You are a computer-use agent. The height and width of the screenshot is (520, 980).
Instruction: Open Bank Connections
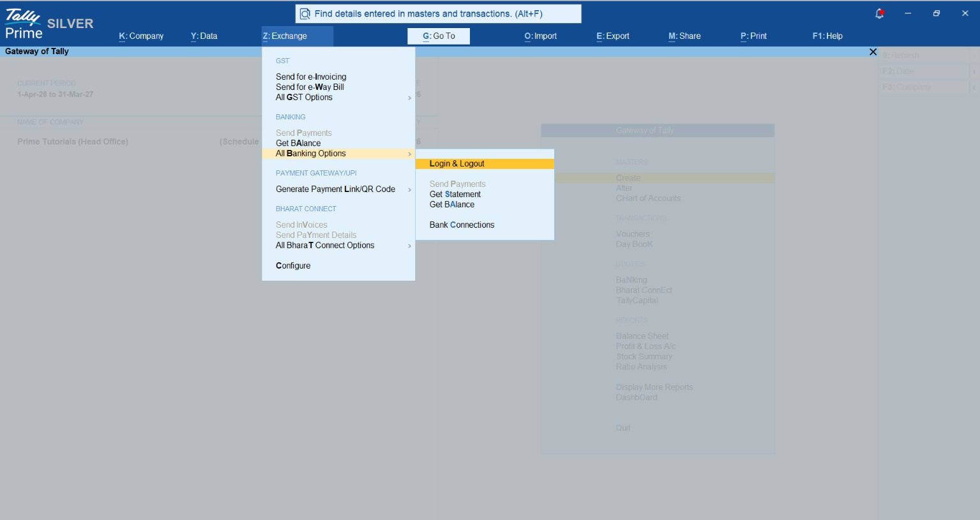(462, 225)
